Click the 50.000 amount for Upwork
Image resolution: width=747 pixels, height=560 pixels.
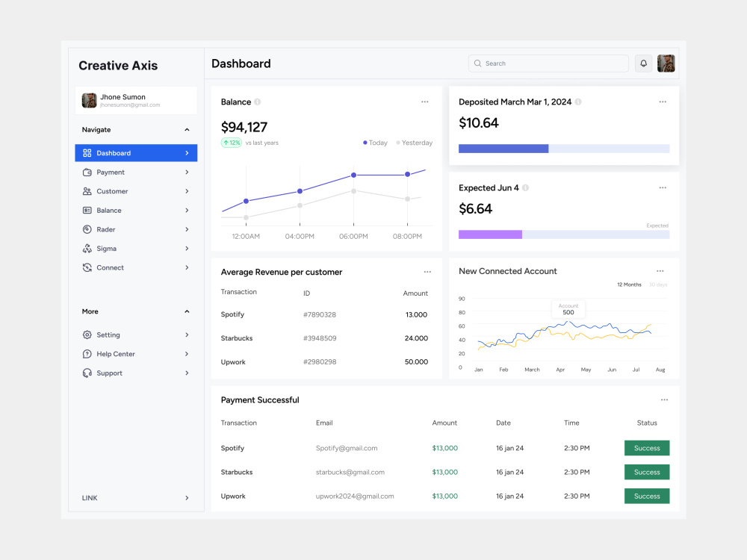pyautogui.click(x=416, y=362)
